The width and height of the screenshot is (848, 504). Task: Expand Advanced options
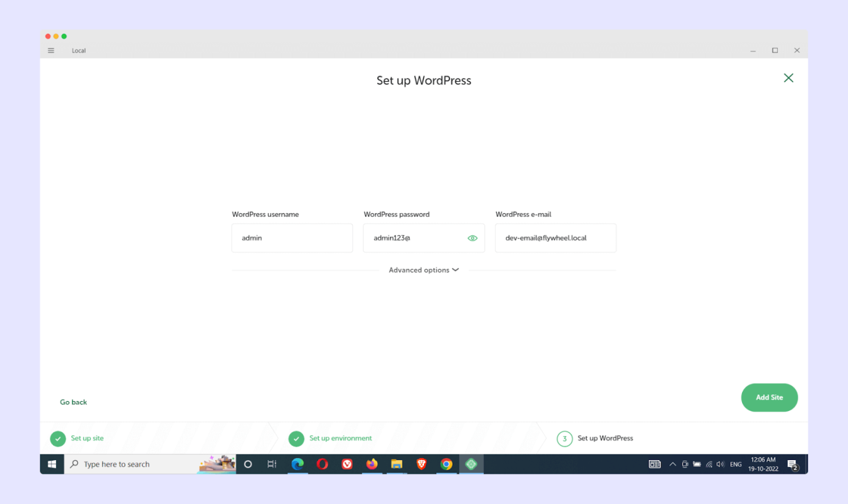coord(424,270)
